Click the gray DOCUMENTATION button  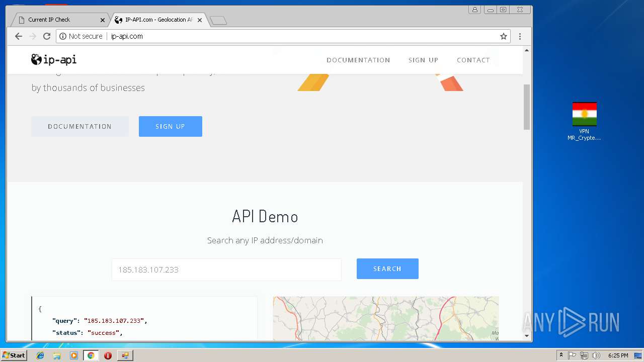(80, 126)
